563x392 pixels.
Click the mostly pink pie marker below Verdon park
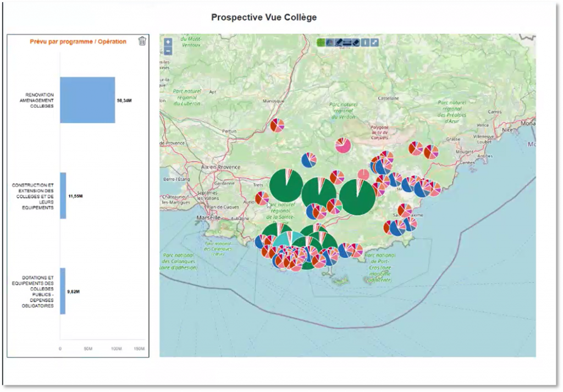click(343, 145)
